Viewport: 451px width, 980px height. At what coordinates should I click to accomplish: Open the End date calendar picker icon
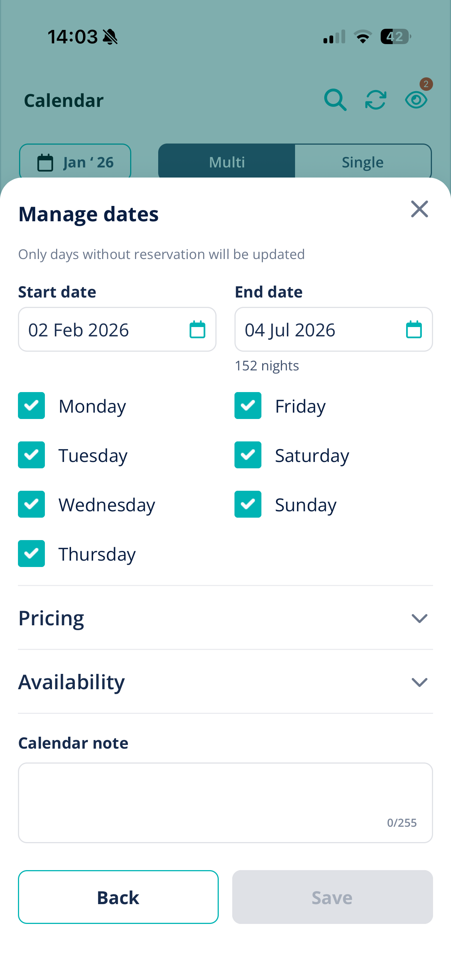click(414, 329)
